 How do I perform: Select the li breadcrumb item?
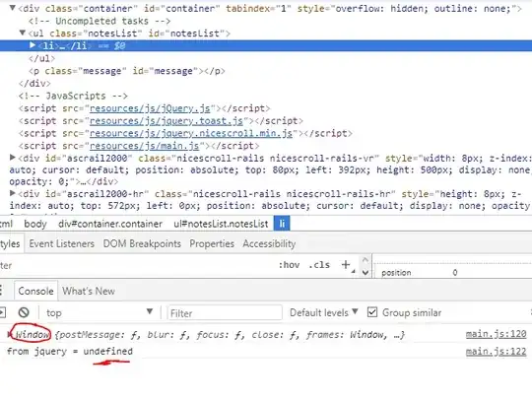click(282, 224)
